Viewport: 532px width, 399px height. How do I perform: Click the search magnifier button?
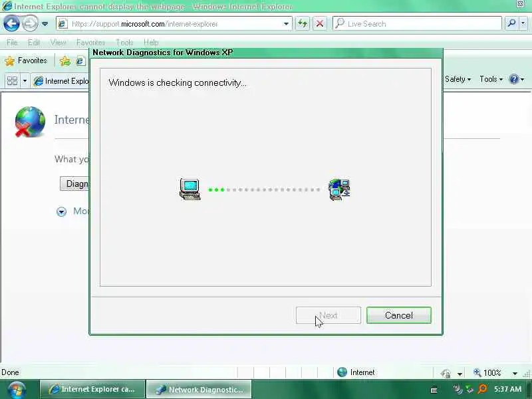[x=511, y=24]
